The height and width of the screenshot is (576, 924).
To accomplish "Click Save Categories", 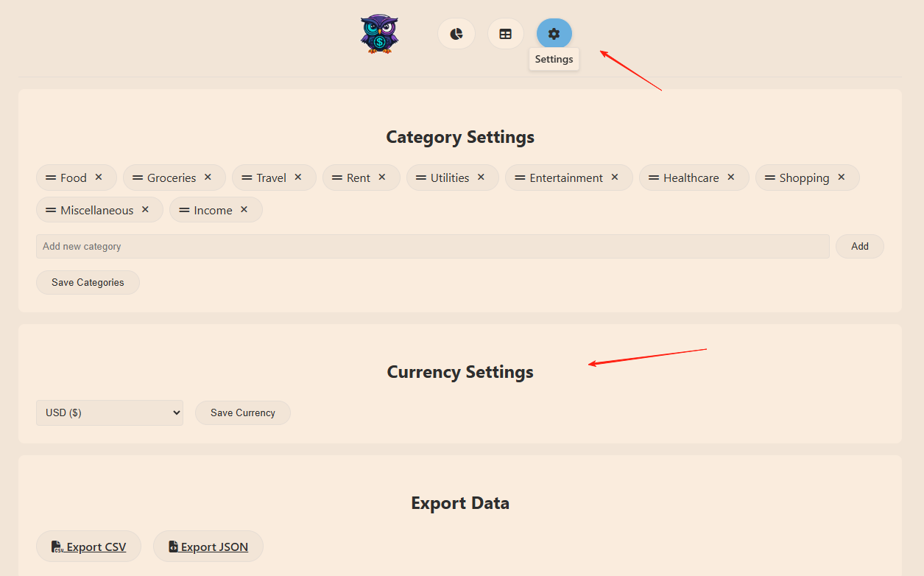I will pyautogui.click(x=88, y=283).
